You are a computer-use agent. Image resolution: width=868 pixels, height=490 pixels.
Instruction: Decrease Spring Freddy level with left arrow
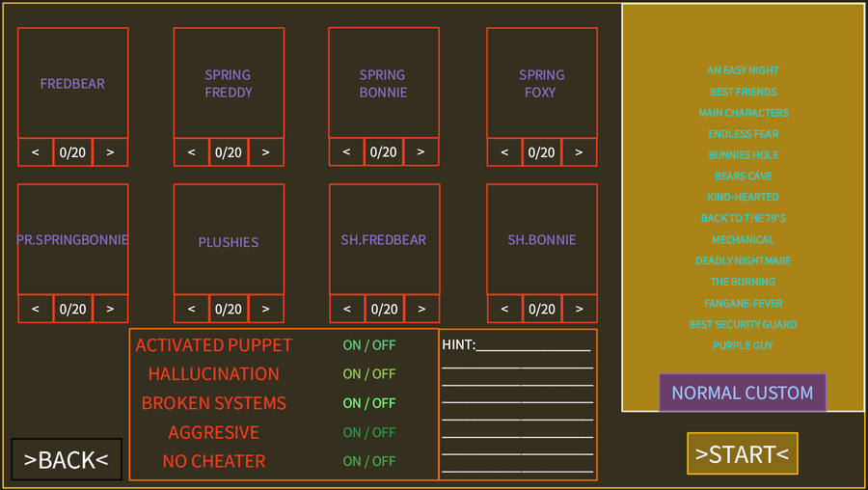(x=192, y=152)
